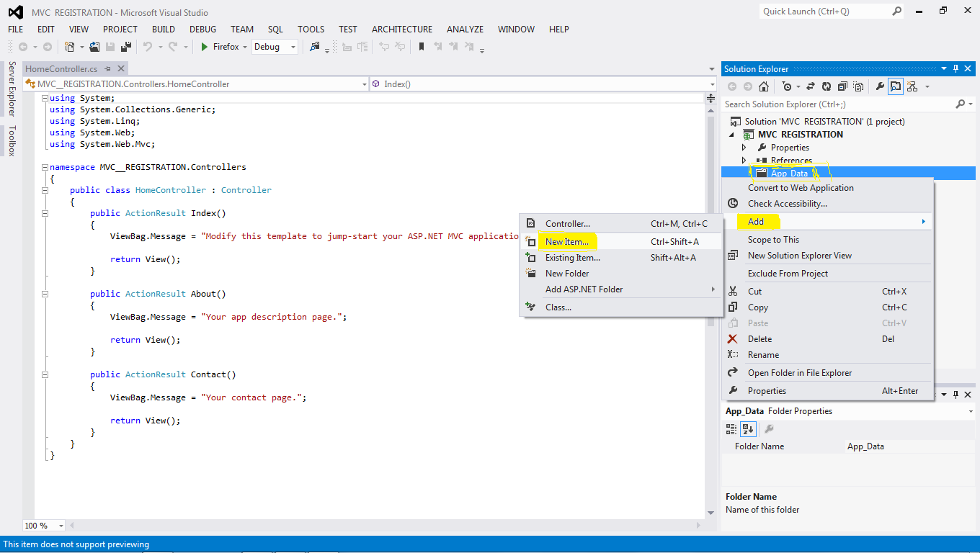
Task: Collapse the Index() method outlining box
Action: (x=45, y=213)
